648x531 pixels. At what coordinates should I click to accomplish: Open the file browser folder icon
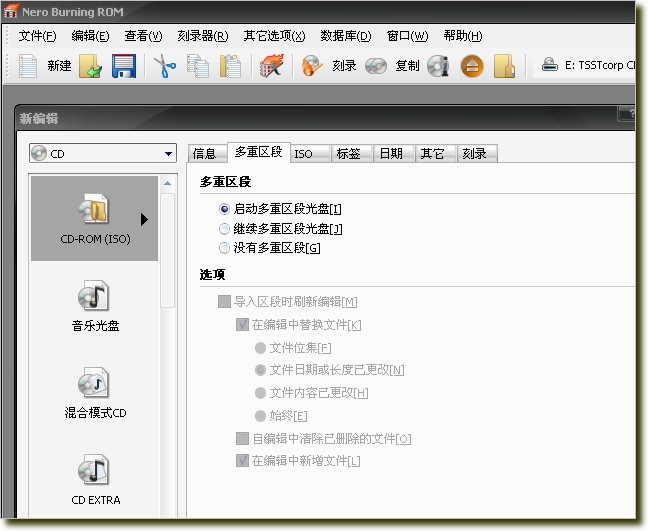click(x=504, y=66)
